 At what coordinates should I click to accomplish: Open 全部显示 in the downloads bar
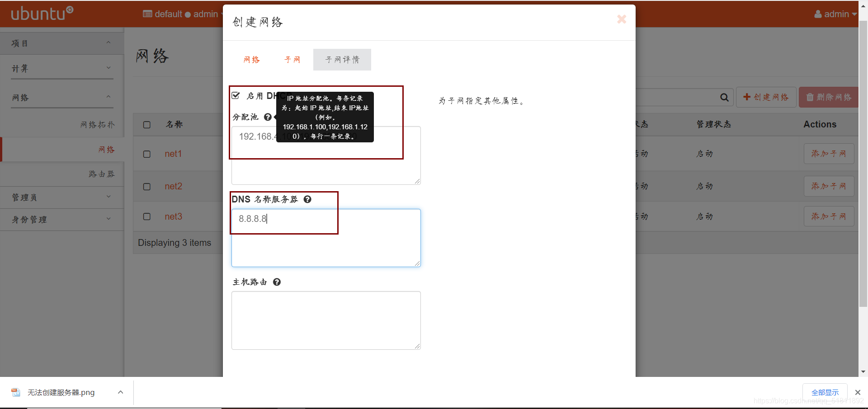click(x=825, y=392)
